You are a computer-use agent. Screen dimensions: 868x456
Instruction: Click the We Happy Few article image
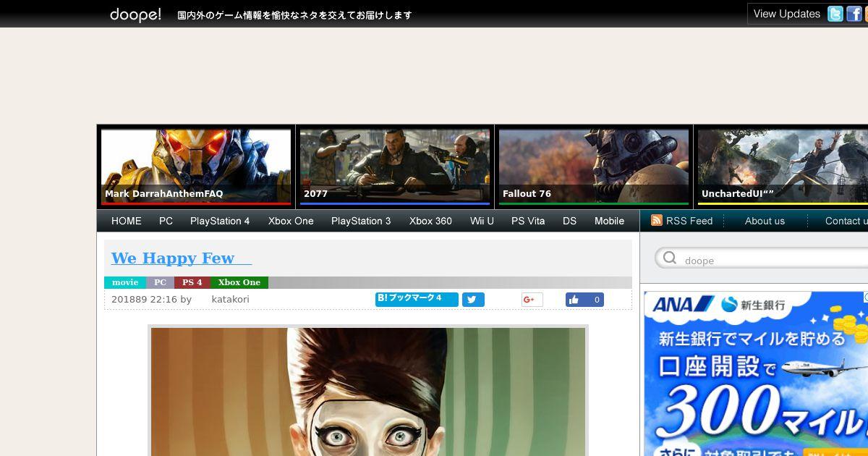(368, 391)
